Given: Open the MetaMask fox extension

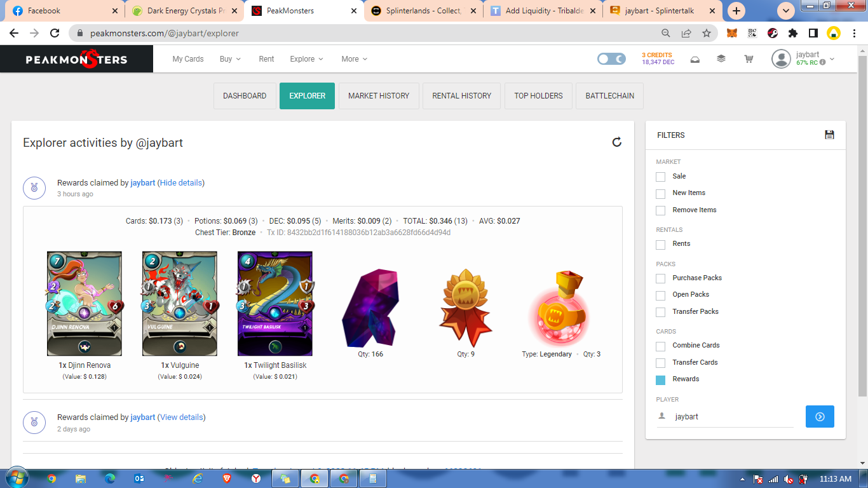Looking at the screenshot, I should click(732, 33).
